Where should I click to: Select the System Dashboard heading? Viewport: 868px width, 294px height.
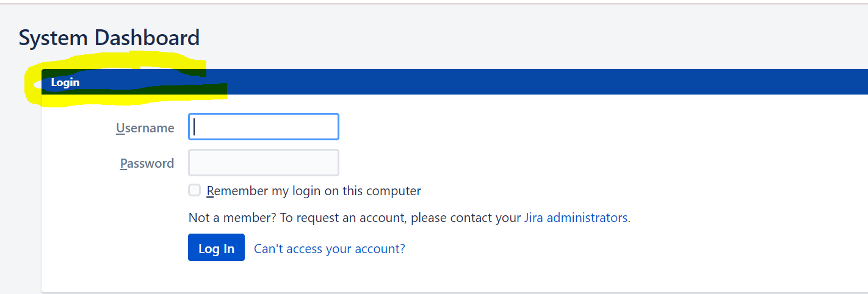coord(109,38)
